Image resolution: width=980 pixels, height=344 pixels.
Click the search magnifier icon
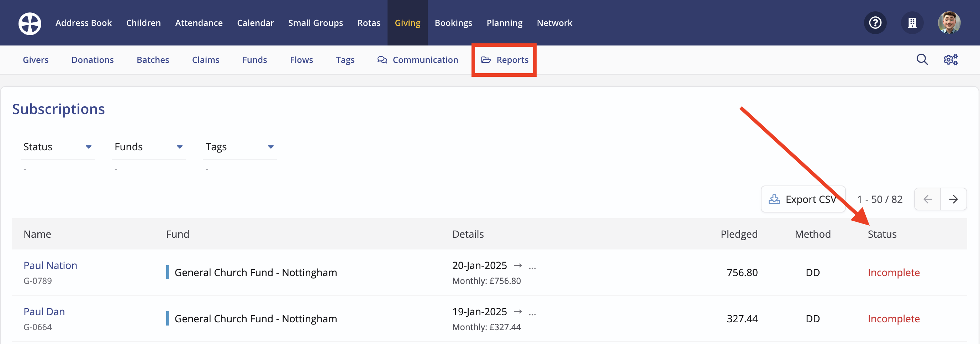tap(922, 60)
